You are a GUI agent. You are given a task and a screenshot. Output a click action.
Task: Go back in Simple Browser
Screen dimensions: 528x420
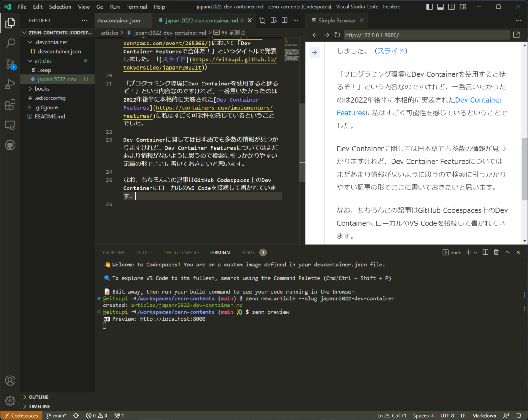pos(315,35)
